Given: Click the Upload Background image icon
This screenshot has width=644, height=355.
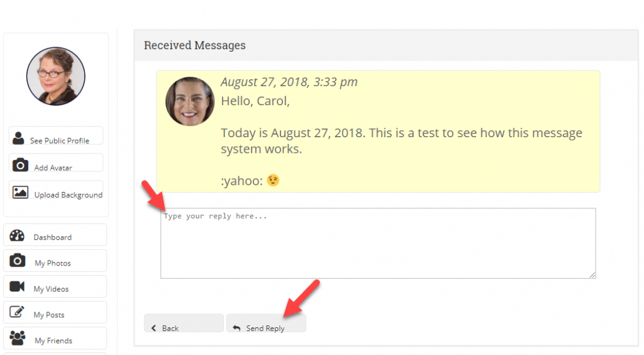Looking at the screenshot, I should click(20, 192).
